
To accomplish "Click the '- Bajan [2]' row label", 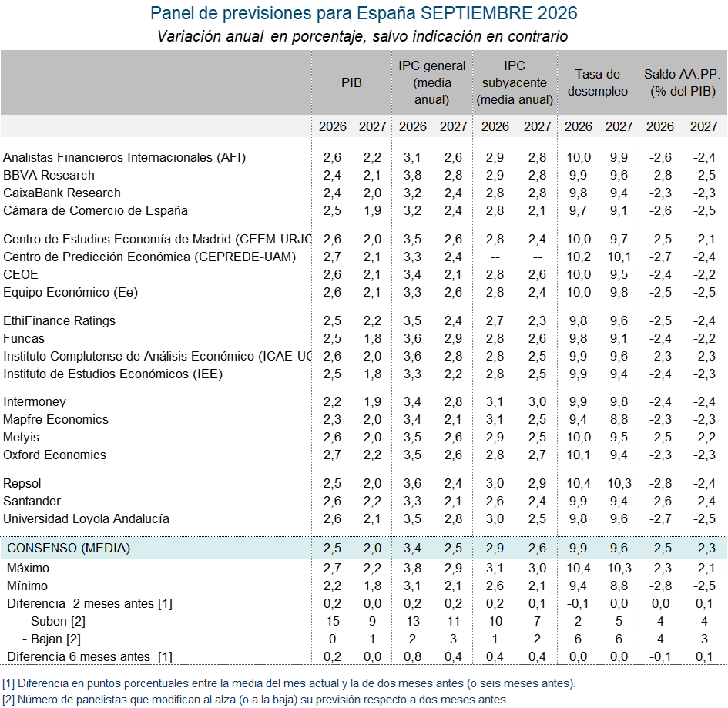I will [x=52, y=639].
